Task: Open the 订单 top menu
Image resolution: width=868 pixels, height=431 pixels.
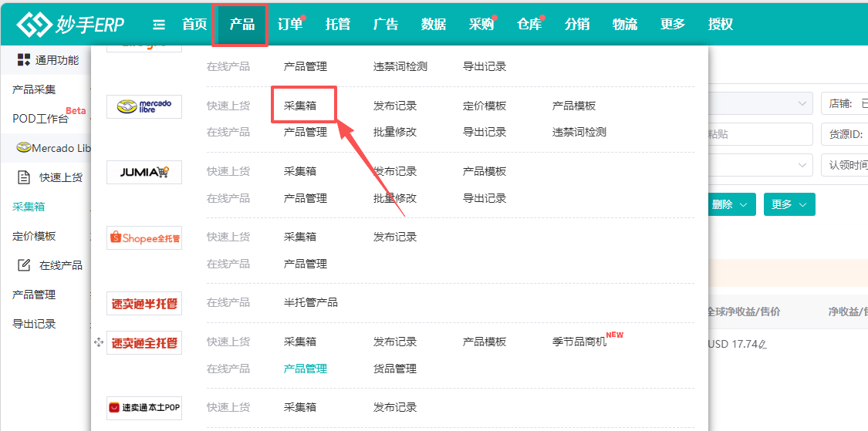Action: click(x=290, y=25)
